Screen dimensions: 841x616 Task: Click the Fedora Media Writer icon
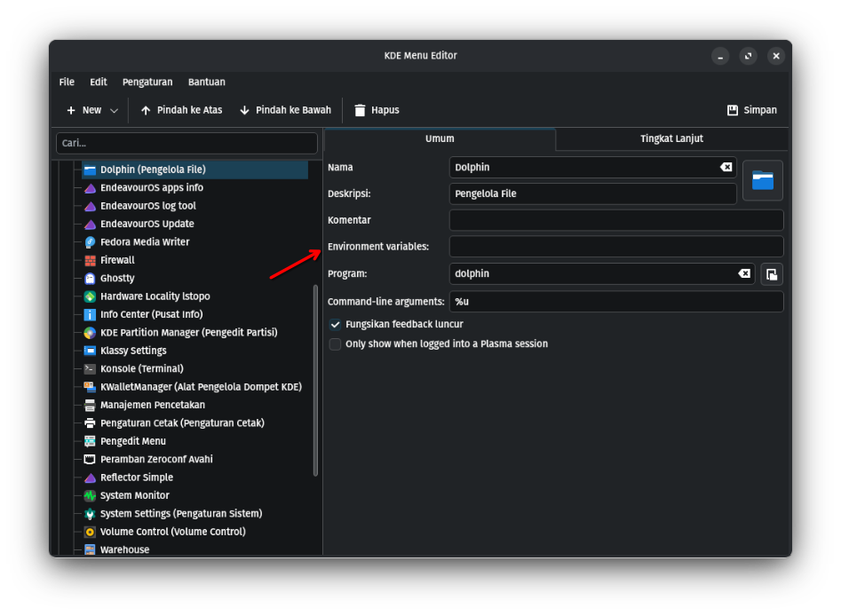click(x=90, y=242)
